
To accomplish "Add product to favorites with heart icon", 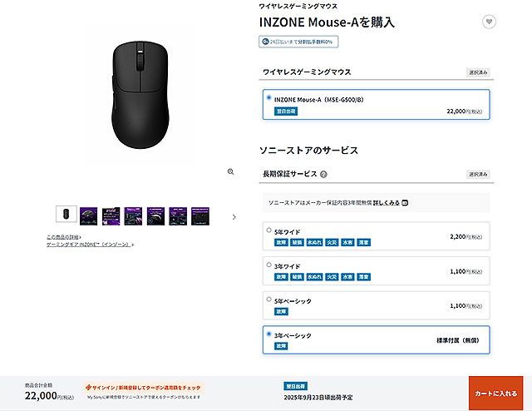I will pos(489,22).
